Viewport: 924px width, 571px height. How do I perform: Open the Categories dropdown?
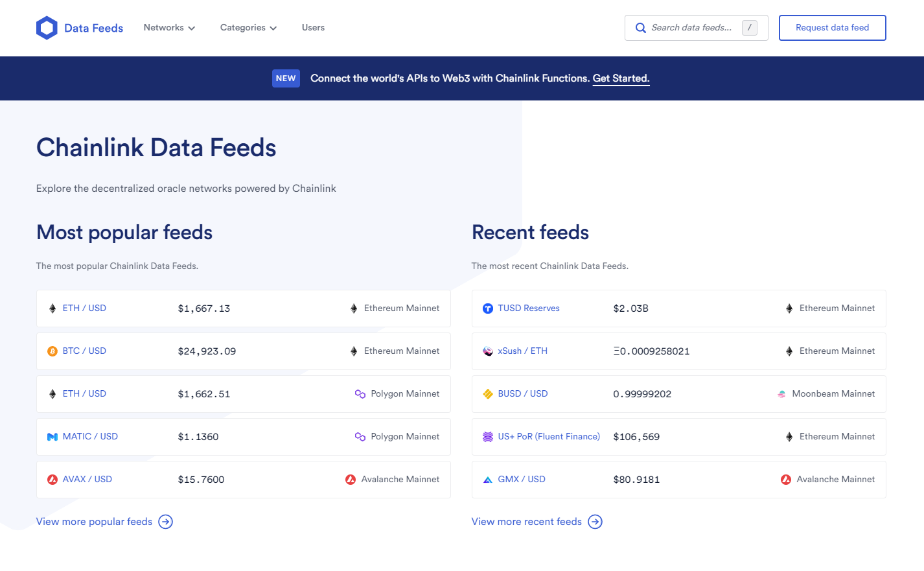[248, 27]
